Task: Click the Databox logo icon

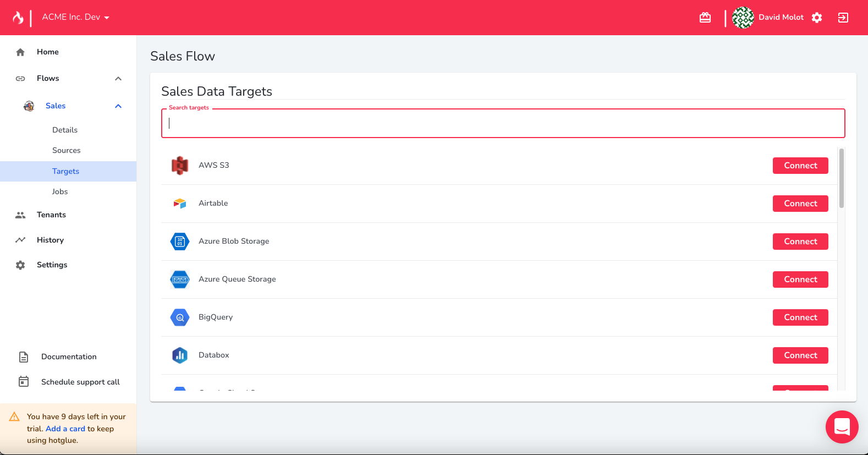Action: point(180,355)
